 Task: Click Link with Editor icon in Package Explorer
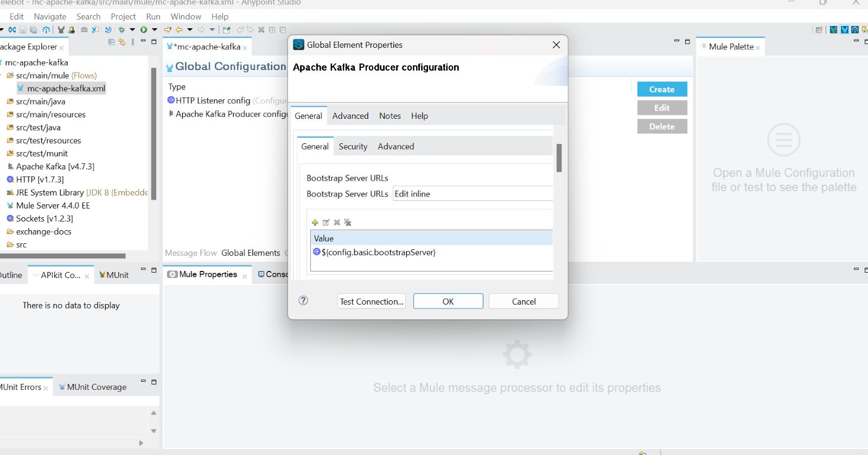(x=122, y=42)
